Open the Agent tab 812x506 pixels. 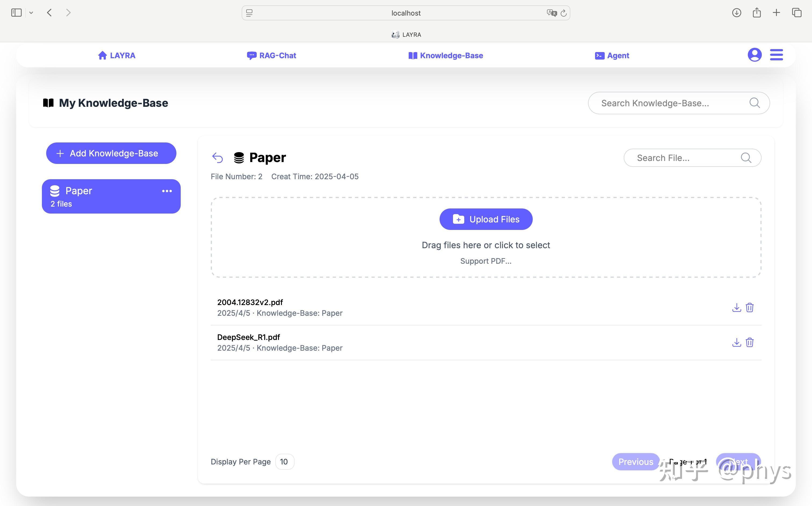click(612, 56)
